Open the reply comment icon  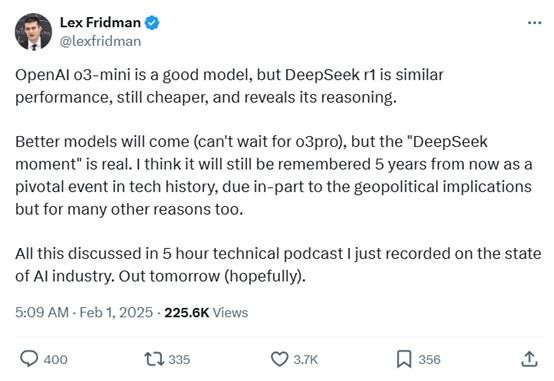coord(29,359)
